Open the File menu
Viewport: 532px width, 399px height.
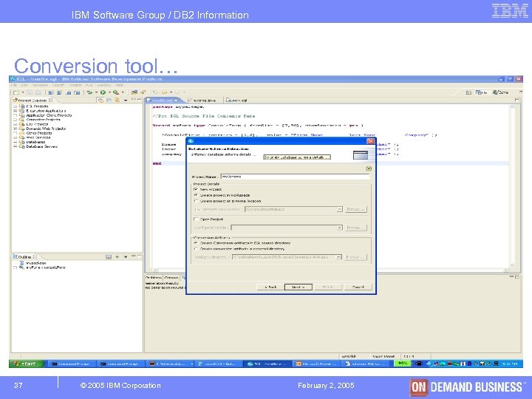click(14, 85)
